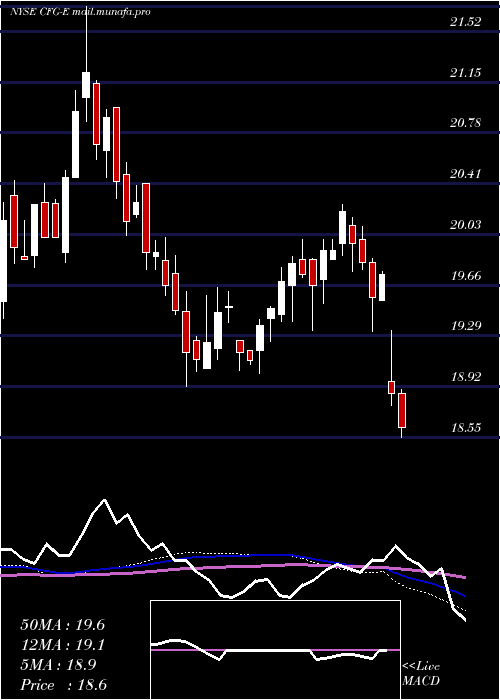Click the 12MA : 19.1 readout
This screenshot has width=500, height=700.
click(62, 645)
